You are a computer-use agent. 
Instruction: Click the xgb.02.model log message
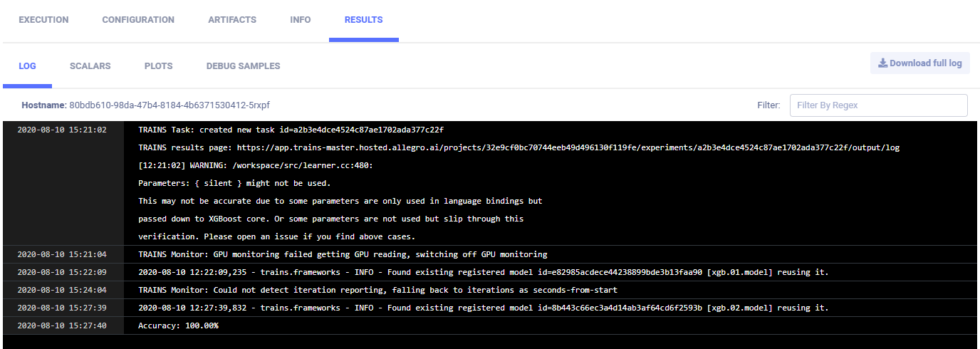pyautogui.click(x=483, y=308)
